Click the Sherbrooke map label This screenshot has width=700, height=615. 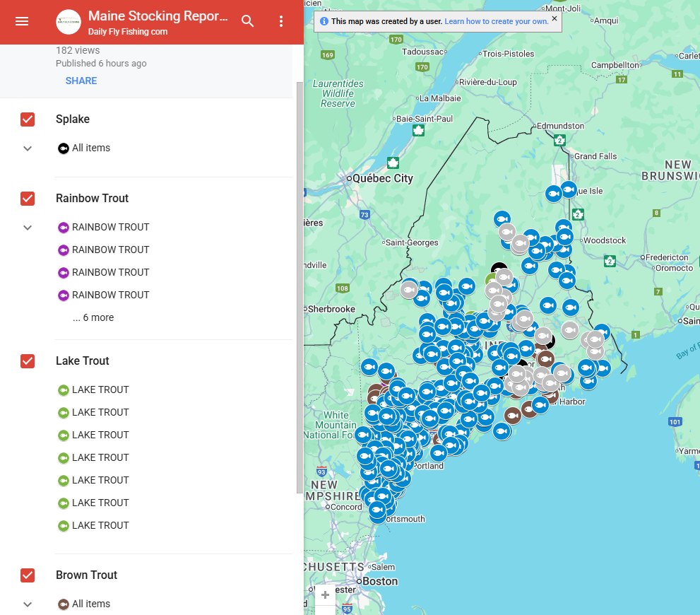click(331, 309)
